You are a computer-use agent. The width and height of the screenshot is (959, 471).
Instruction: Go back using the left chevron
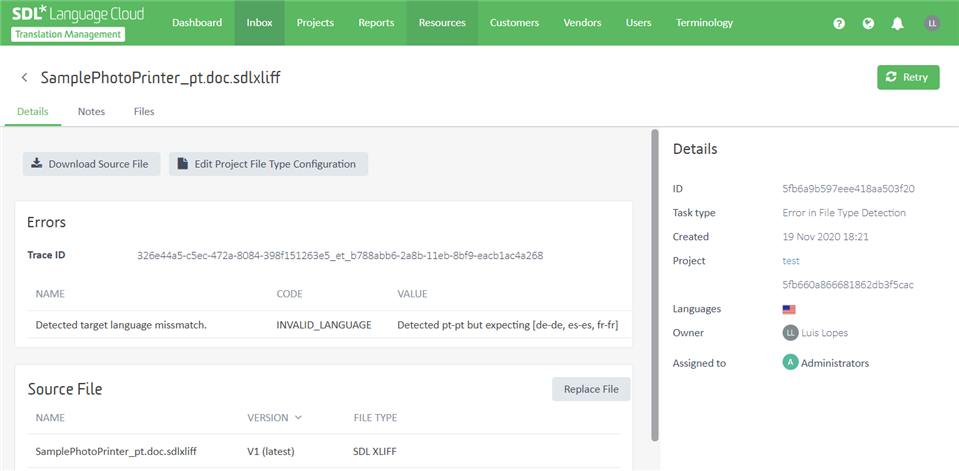coord(24,77)
